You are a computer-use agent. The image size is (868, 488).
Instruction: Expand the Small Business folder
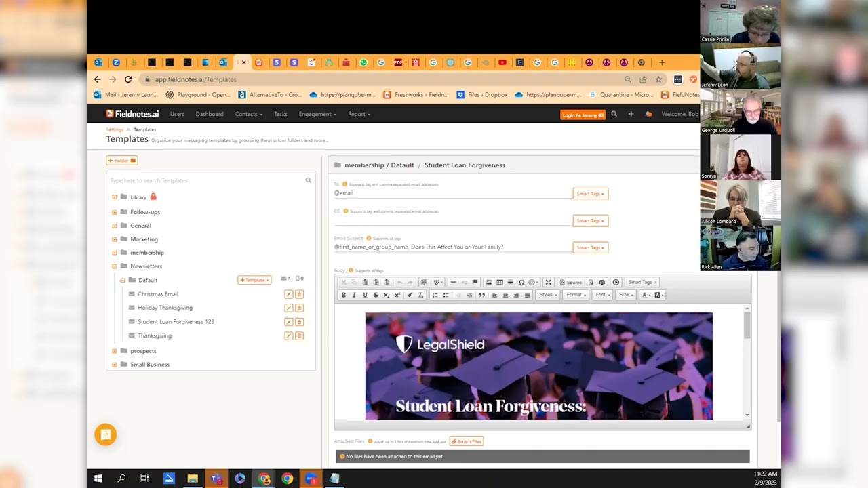point(115,365)
